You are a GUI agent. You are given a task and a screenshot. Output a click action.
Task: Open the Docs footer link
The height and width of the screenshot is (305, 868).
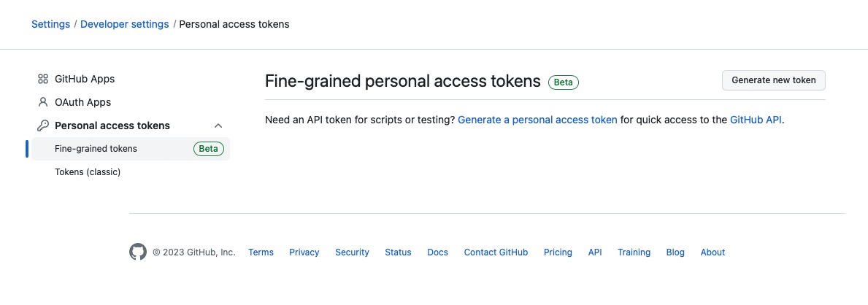(437, 252)
